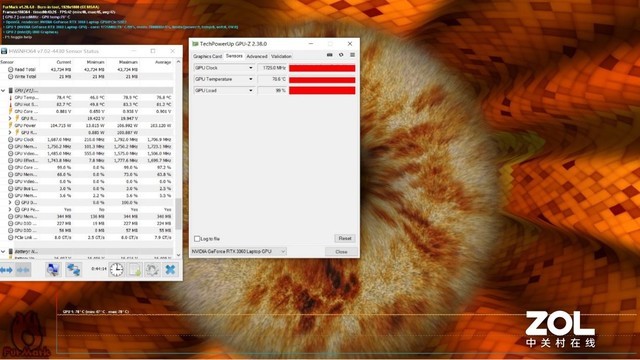Click the Average column header in HWiNFO
The height and width of the screenshot is (360, 640).
163,62
